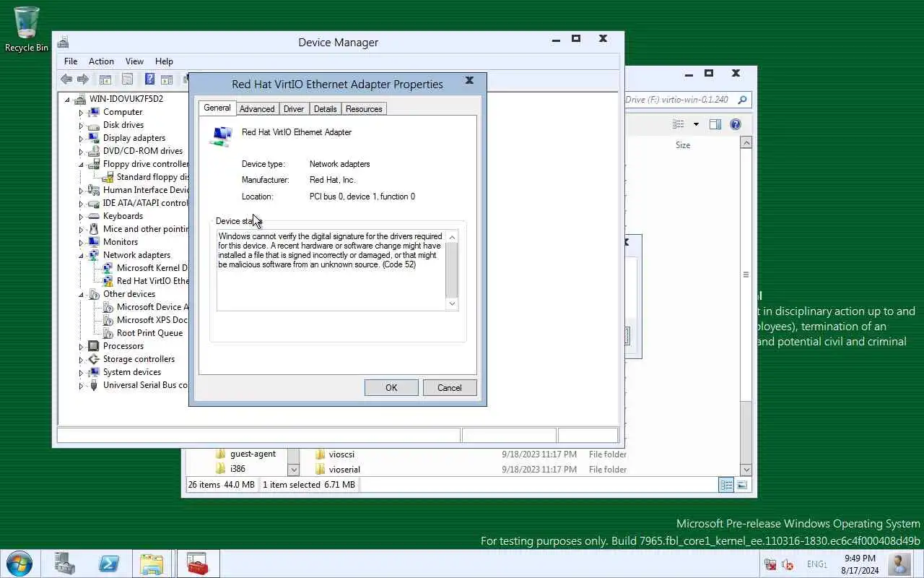Select the Display adapters icon in tree
This screenshot has width=924, height=578.
[93, 138]
